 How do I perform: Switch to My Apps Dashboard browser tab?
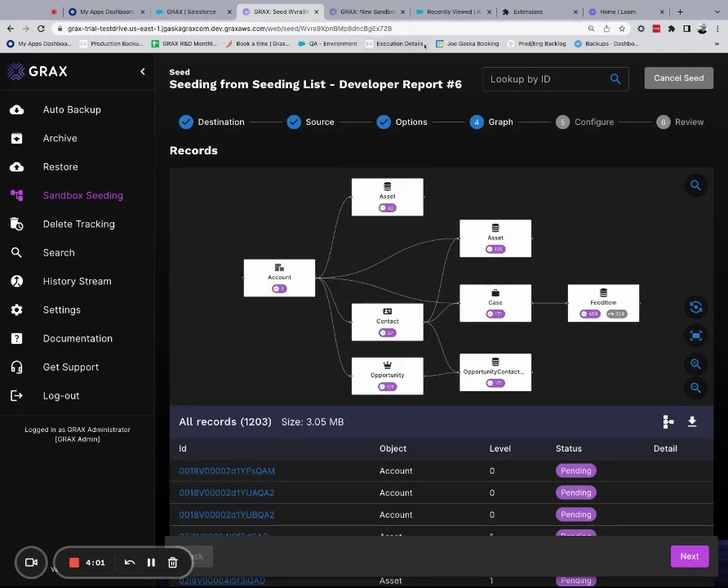(106, 11)
